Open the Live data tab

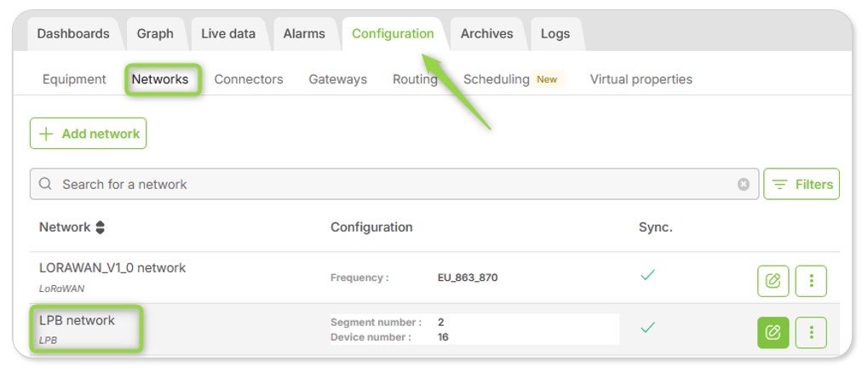pyautogui.click(x=228, y=34)
